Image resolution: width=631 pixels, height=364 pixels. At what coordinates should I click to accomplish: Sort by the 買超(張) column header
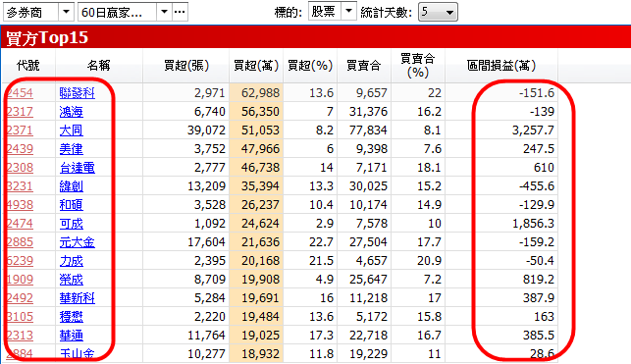click(x=185, y=65)
